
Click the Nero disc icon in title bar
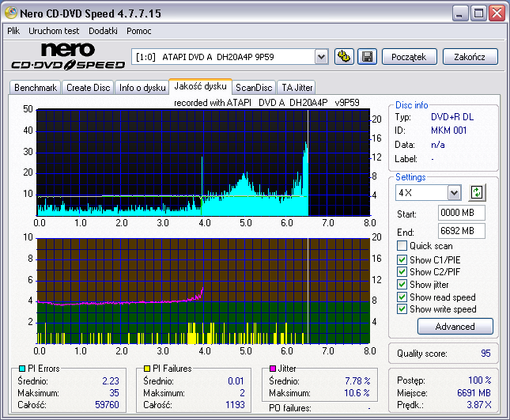click(11, 13)
